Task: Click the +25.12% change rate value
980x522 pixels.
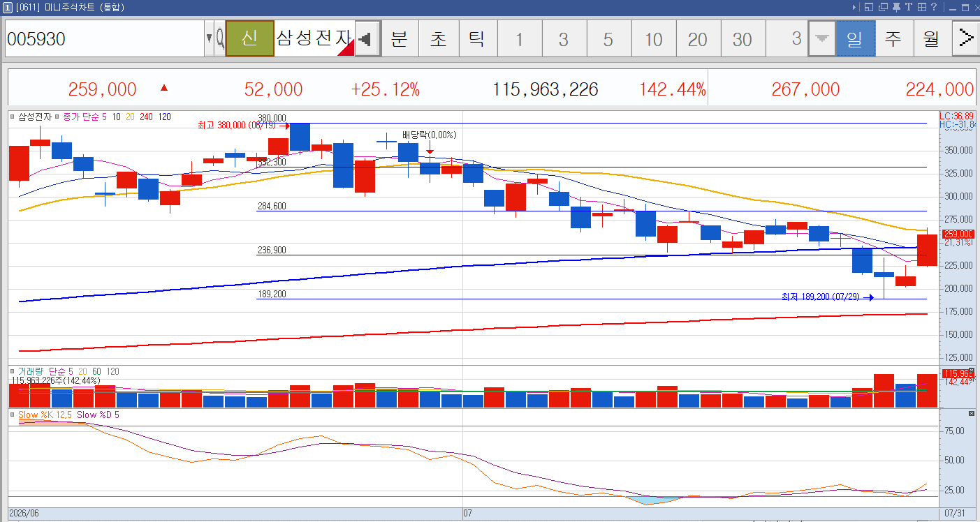Action: click(385, 89)
